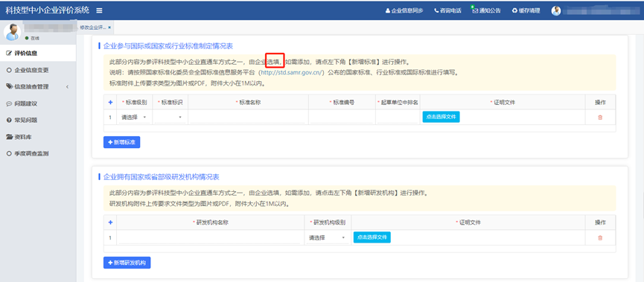This screenshot has width=644, height=282.
Task: Open 标准标识 dropdown in row 1
Action: (x=170, y=118)
